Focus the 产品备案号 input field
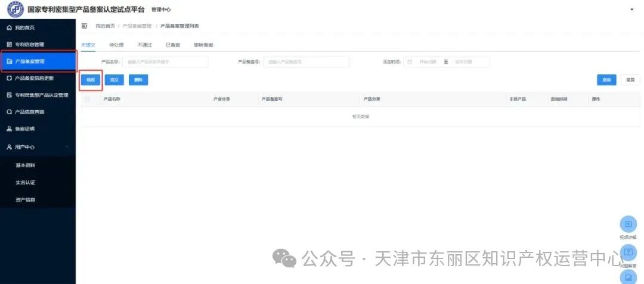The height and width of the screenshot is (284, 644). (306, 62)
